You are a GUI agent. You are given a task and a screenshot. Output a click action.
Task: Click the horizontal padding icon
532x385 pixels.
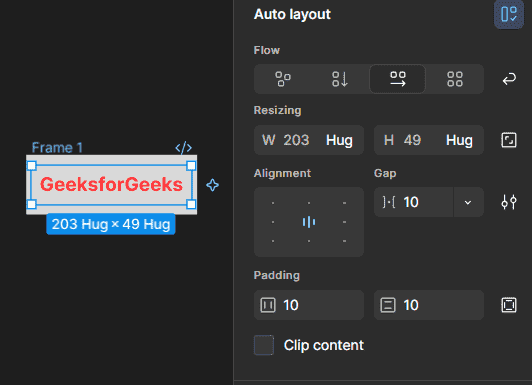[268, 305]
